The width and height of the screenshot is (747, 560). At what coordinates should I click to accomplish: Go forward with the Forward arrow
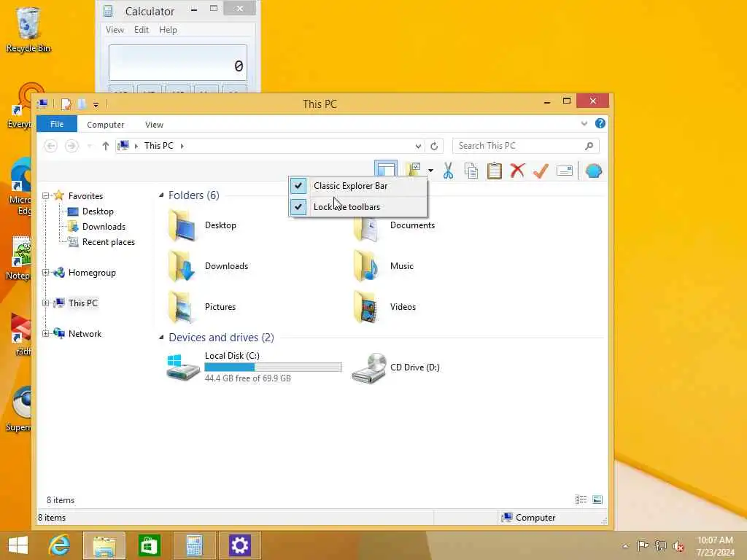tap(71, 146)
